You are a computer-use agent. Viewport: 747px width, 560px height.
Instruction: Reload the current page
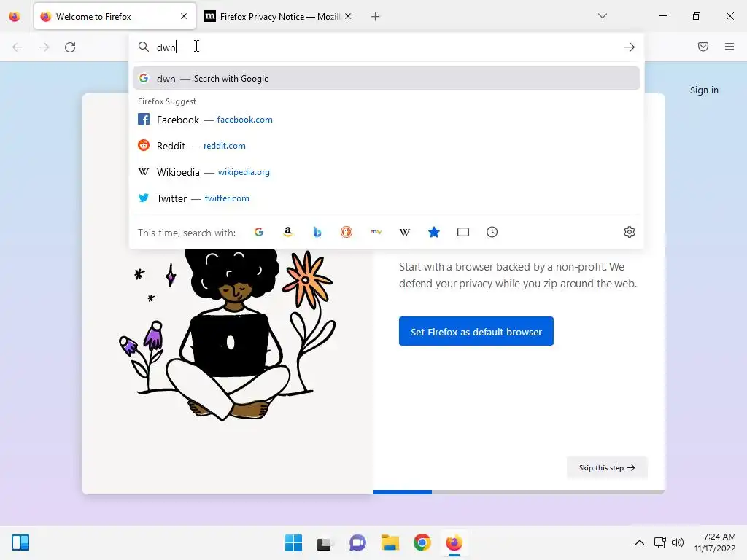click(x=70, y=47)
